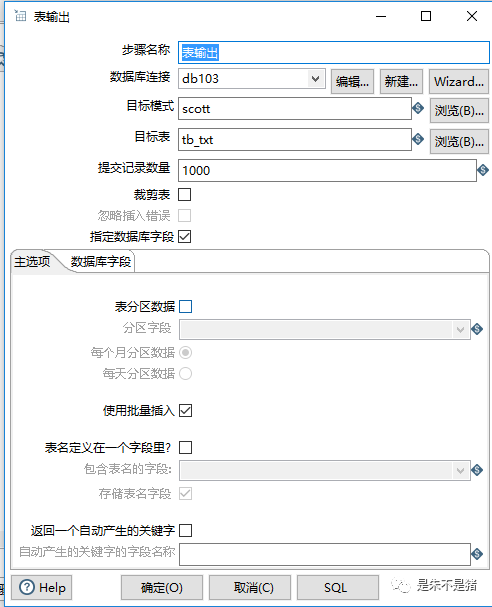Enable the 裁剪表 checkbox

tap(185, 194)
